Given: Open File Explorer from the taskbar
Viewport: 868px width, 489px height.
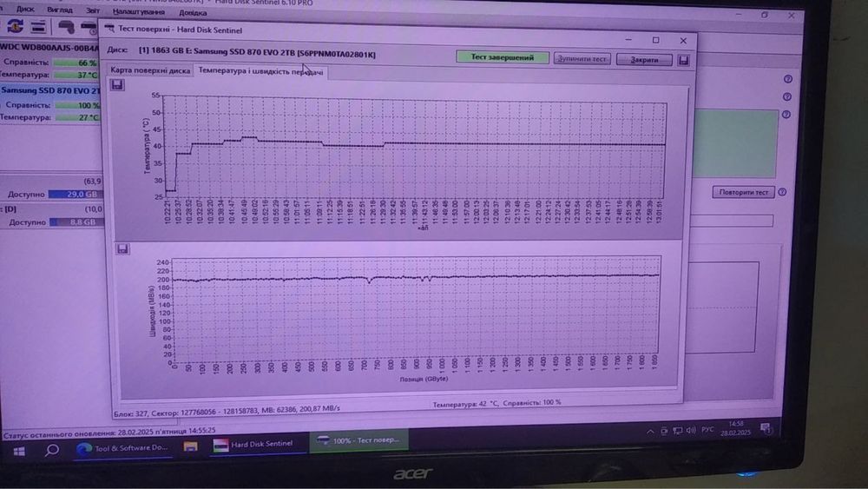Looking at the screenshot, I should coord(190,446).
